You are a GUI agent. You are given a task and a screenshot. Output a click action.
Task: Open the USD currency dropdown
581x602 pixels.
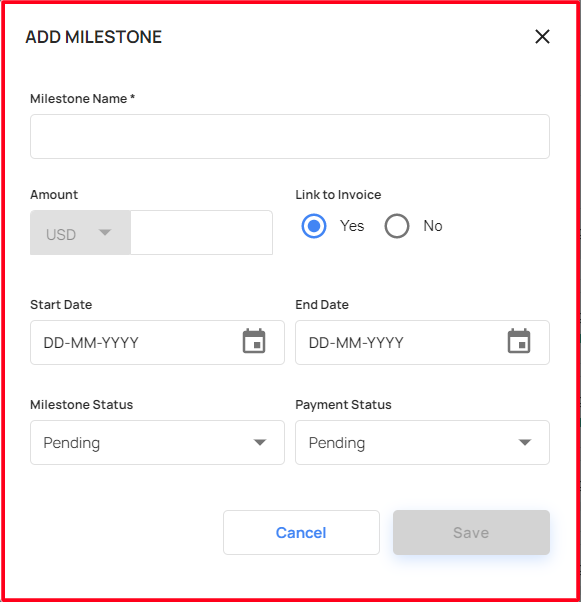tap(80, 233)
